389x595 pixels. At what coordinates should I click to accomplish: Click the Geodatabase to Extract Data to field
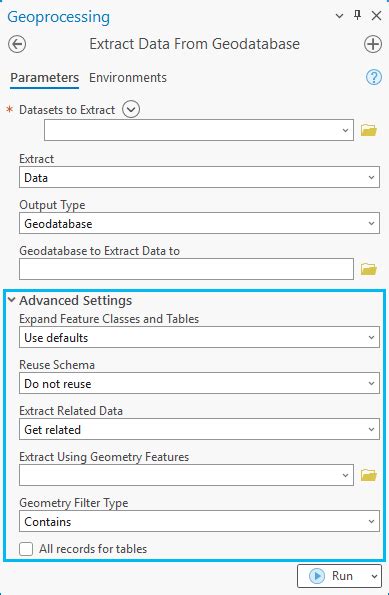[186, 269]
